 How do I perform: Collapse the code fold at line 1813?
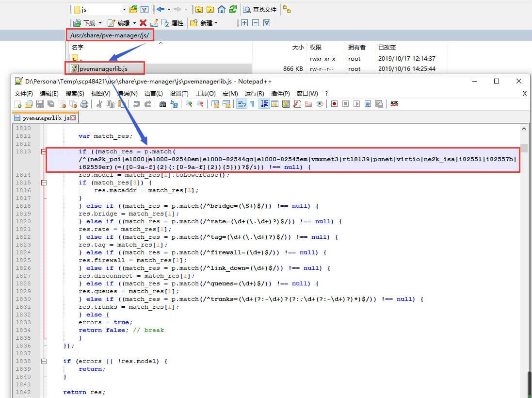[44, 152]
